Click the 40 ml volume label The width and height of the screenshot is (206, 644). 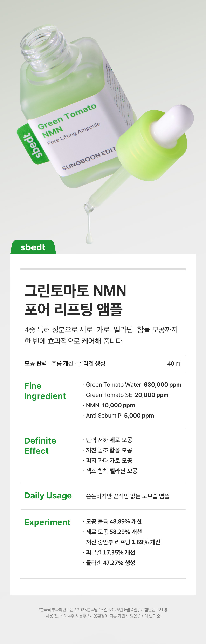click(x=174, y=363)
